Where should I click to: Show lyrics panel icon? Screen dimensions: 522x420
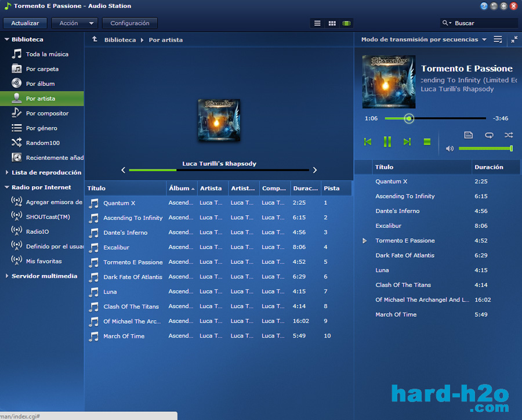click(469, 135)
